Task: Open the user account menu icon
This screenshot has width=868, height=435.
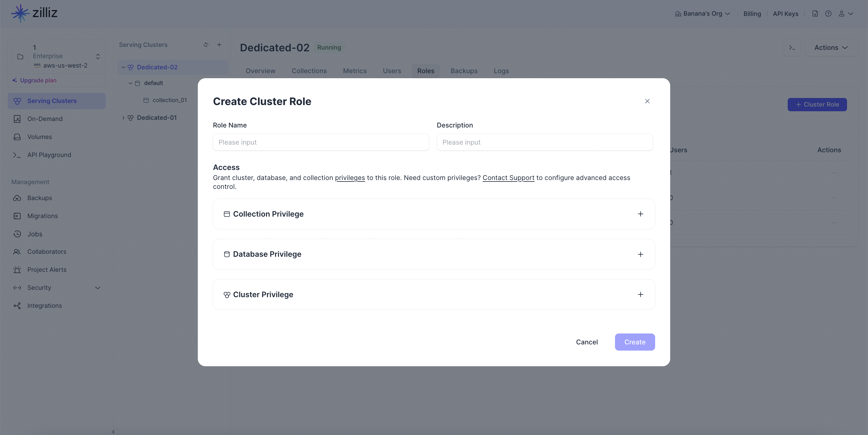Action: [x=846, y=14]
